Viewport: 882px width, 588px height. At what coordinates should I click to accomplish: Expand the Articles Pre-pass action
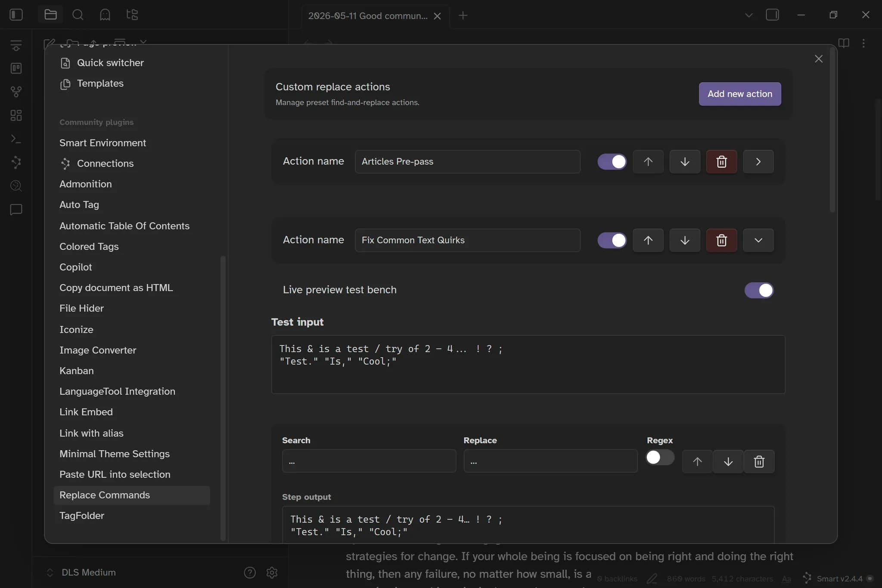758,162
